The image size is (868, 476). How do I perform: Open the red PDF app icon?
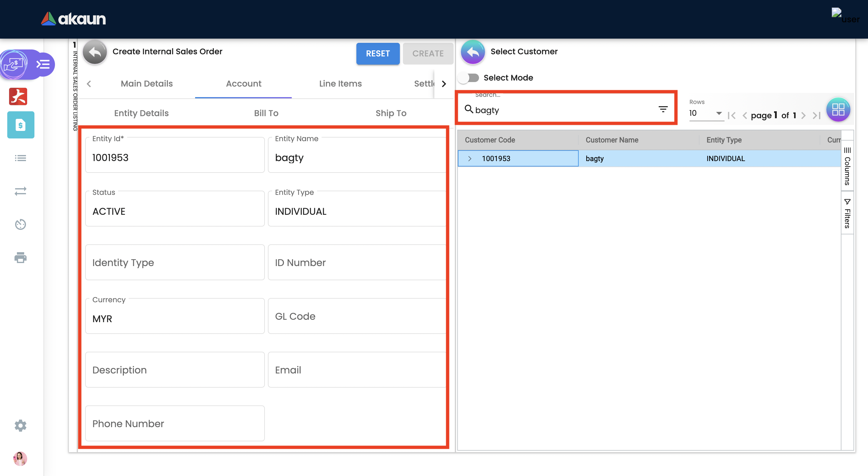click(x=18, y=97)
